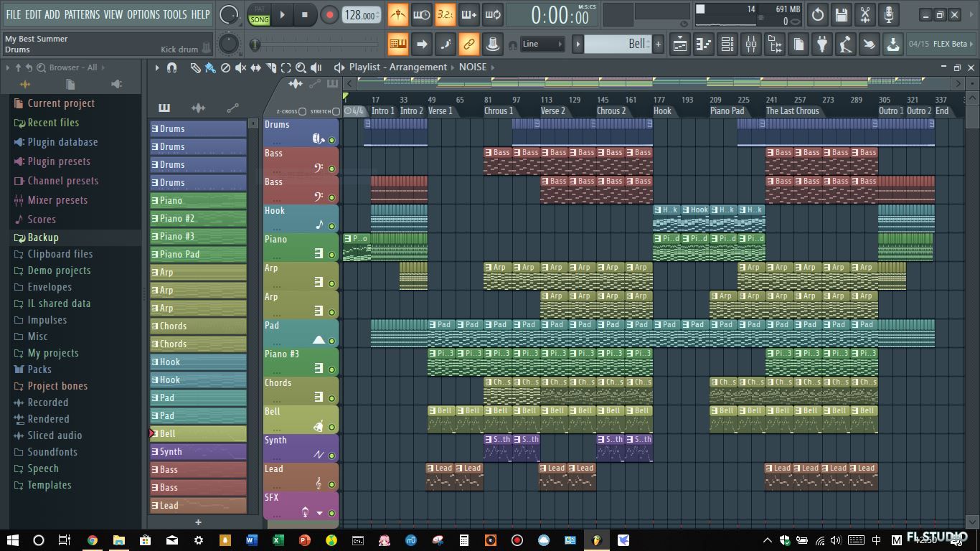Open the Channel rack view button
Screen dimensions: 980x551
point(727,44)
